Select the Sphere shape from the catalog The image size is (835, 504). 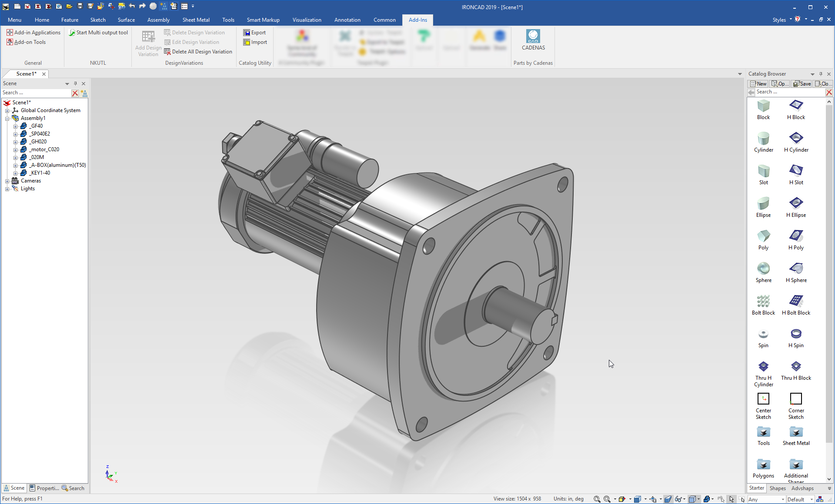pos(764,268)
